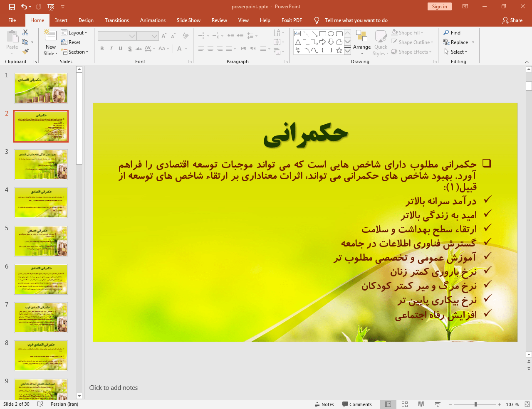Switch to the Insert tab
The image size is (532, 409).
pyautogui.click(x=61, y=20)
